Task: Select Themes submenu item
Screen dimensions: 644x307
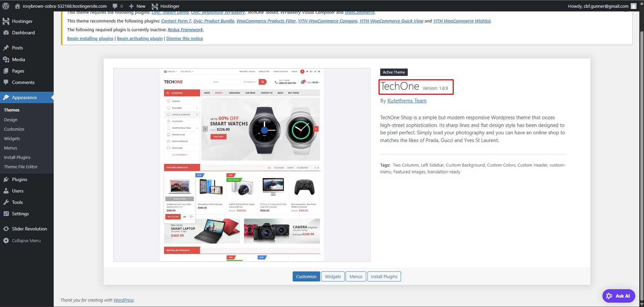Action: [x=12, y=110]
